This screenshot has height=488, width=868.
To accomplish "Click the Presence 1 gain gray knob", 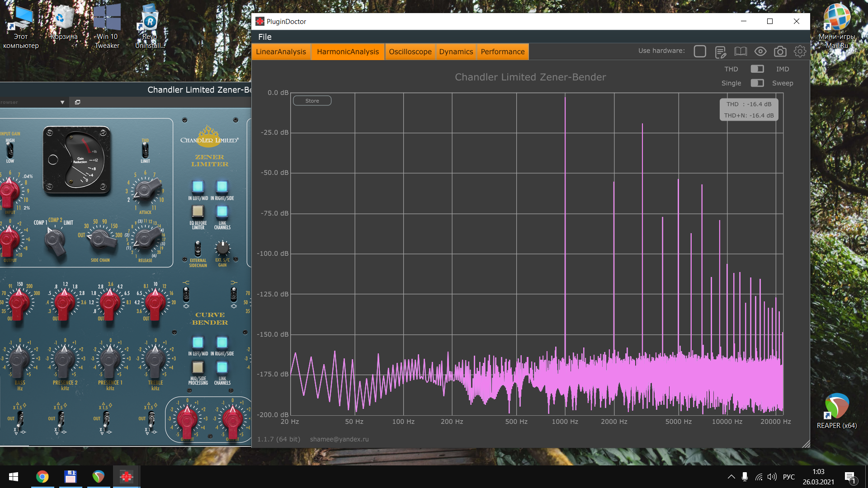I will click(109, 361).
